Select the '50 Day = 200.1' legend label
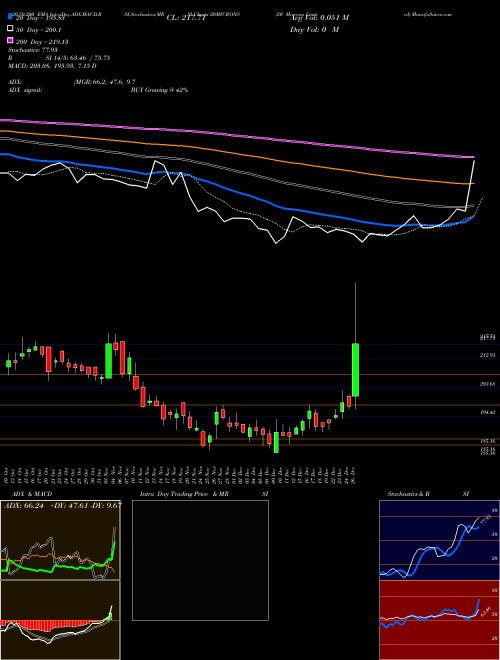Viewport: 500px width, 660px height. pyautogui.click(x=38, y=30)
